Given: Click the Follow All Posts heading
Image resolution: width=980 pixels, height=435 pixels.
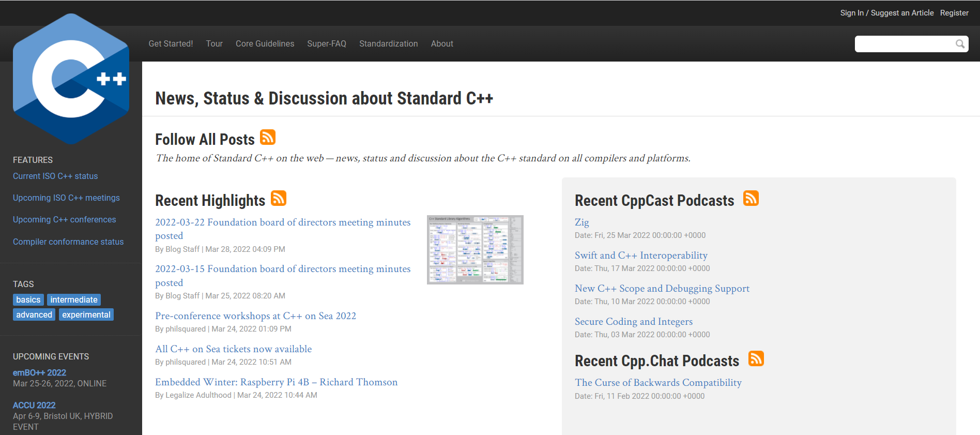Looking at the screenshot, I should [x=205, y=140].
